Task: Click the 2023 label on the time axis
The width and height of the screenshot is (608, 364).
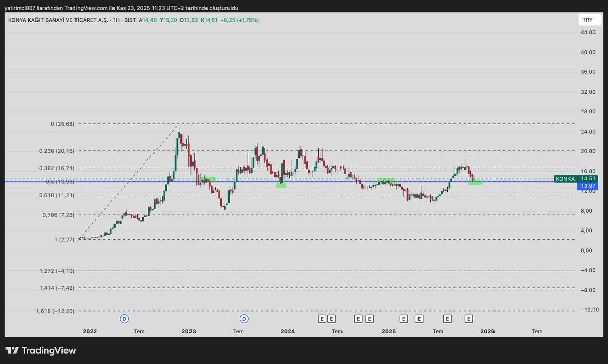Action: click(x=188, y=332)
